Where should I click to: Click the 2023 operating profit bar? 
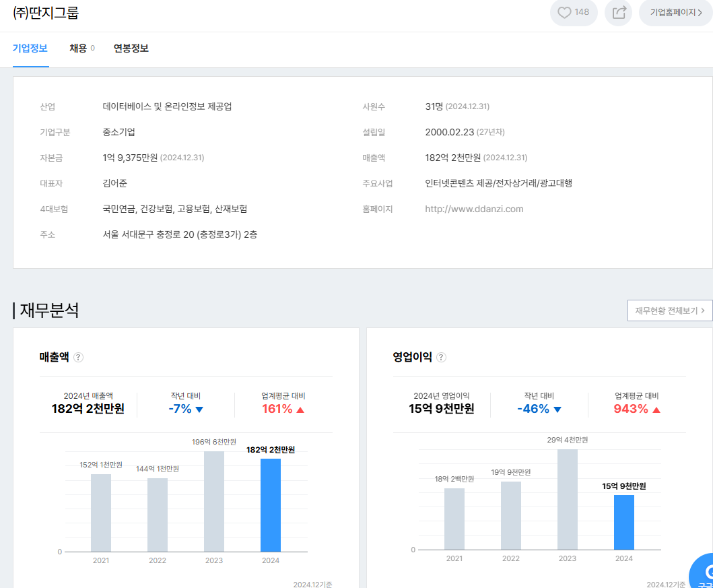[568, 499]
